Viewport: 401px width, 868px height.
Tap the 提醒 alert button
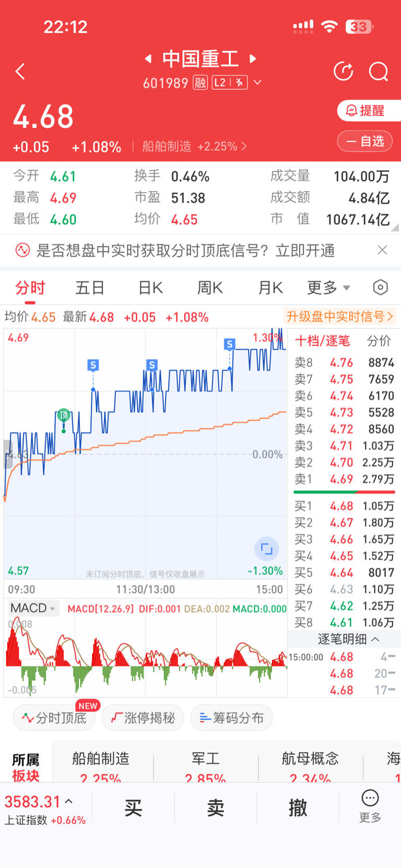(x=369, y=111)
